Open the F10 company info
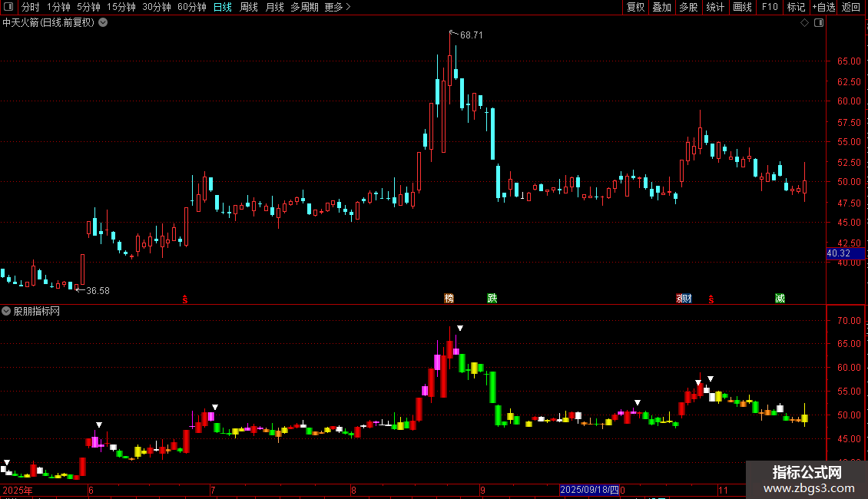Screen dimensions: 868x499 tap(770, 7)
